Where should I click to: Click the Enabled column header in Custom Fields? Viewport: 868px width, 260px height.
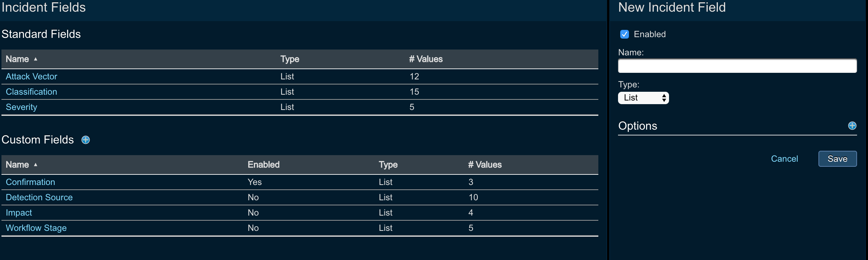(263, 165)
